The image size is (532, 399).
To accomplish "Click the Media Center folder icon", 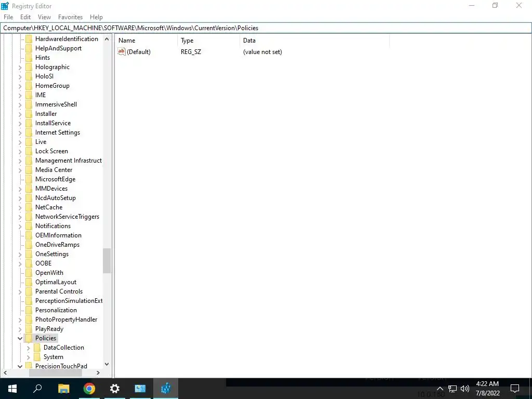I will (29, 170).
